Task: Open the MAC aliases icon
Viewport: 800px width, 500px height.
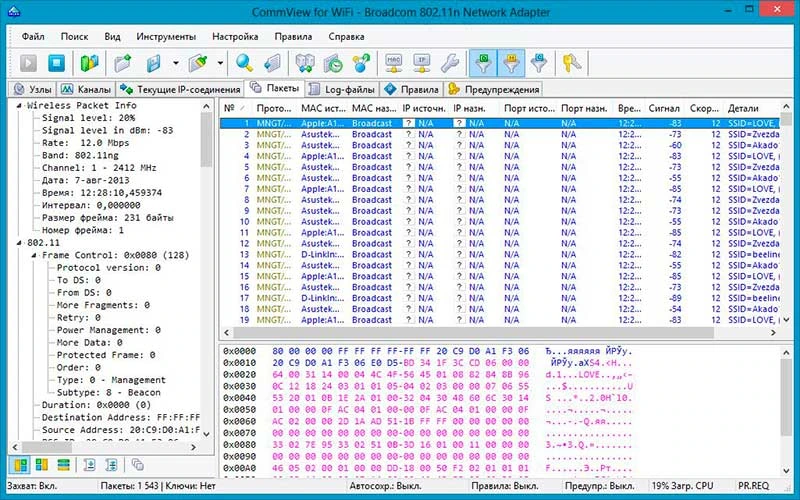Action: point(393,63)
